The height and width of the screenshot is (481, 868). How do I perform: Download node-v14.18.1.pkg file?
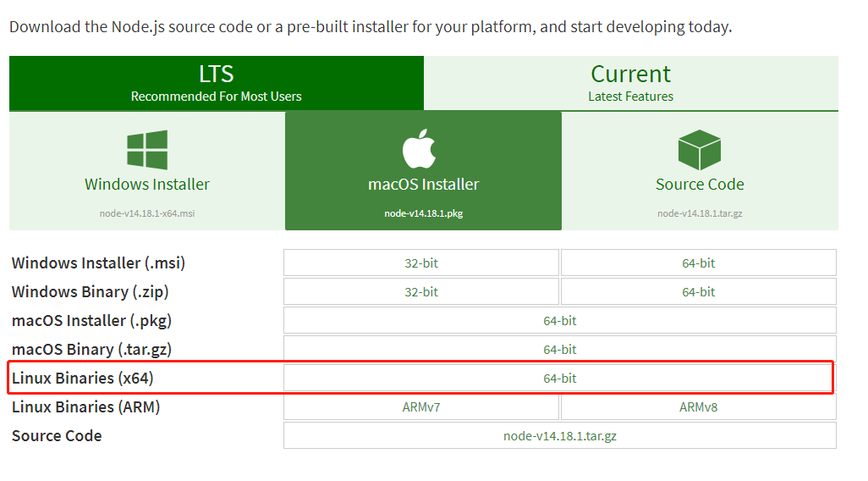click(424, 213)
